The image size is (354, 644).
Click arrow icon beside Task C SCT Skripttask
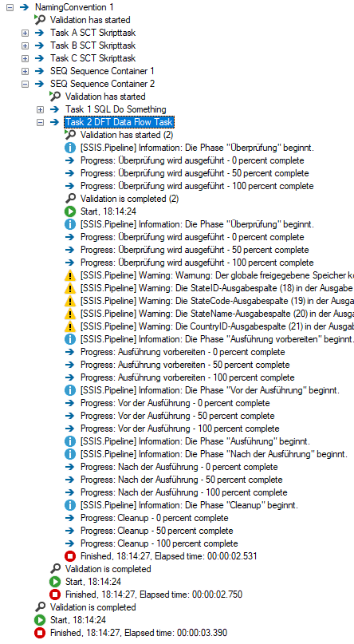pos(39,58)
